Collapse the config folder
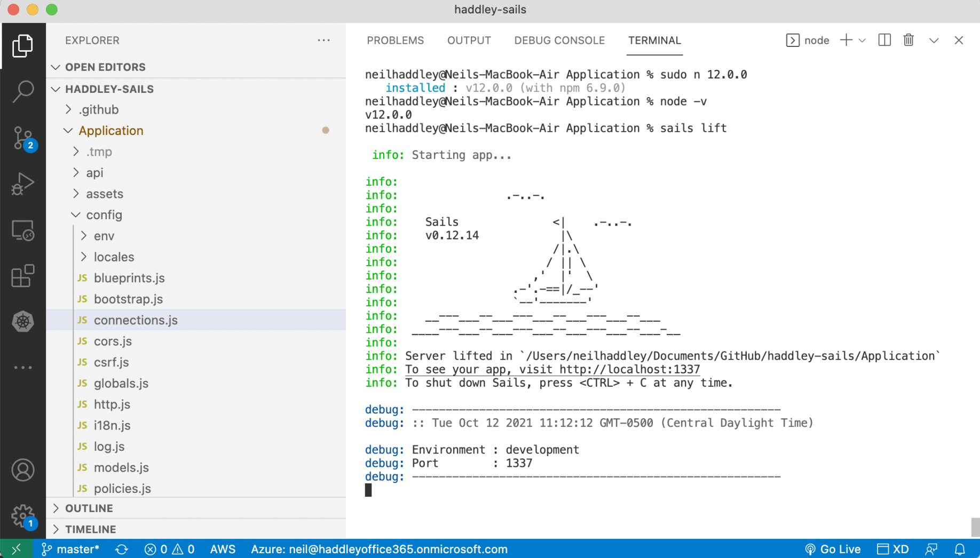The width and height of the screenshot is (980, 558). pos(104,215)
